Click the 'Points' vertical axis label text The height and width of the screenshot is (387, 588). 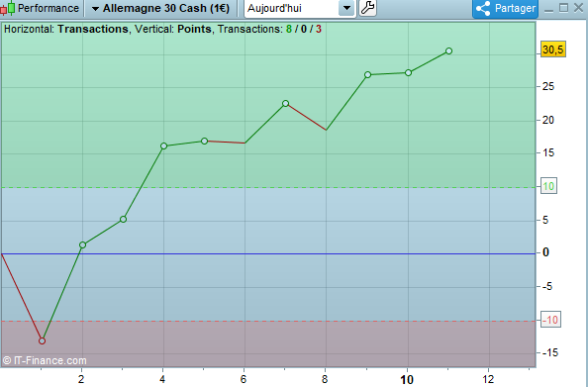point(194,29)
